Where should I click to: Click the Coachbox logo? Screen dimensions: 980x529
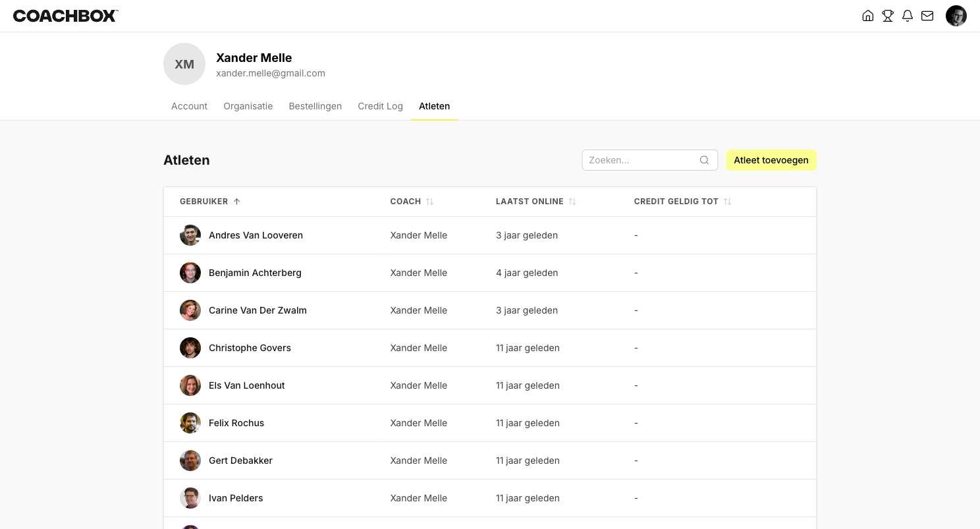click(66, 16)
